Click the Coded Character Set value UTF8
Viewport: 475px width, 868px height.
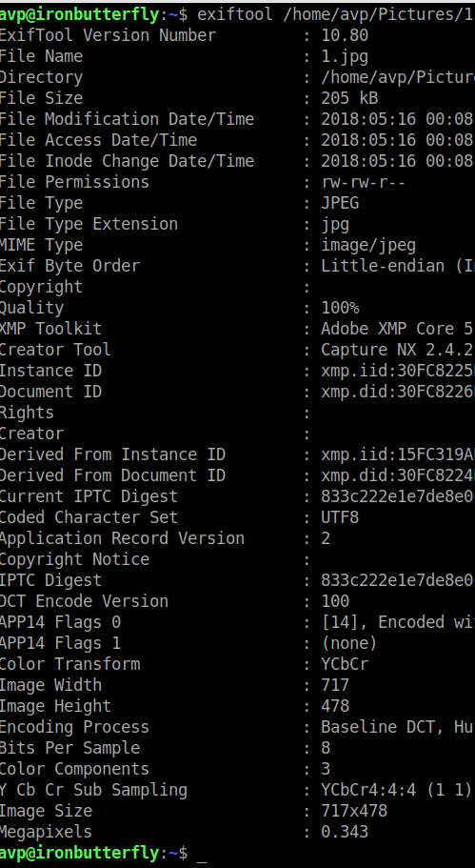coord(340,517)
